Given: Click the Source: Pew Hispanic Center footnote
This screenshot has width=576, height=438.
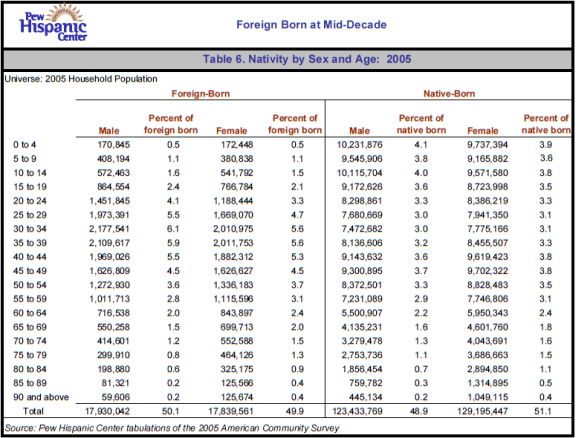Looking at the screenshot, I should pos(172,428).
